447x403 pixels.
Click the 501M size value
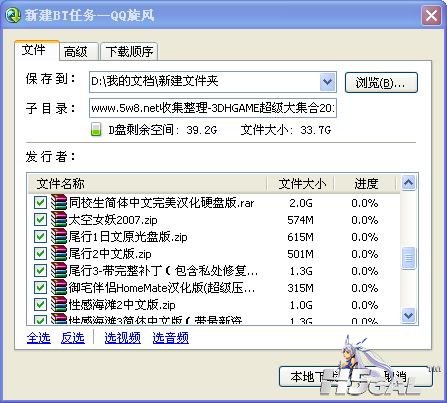300,254
